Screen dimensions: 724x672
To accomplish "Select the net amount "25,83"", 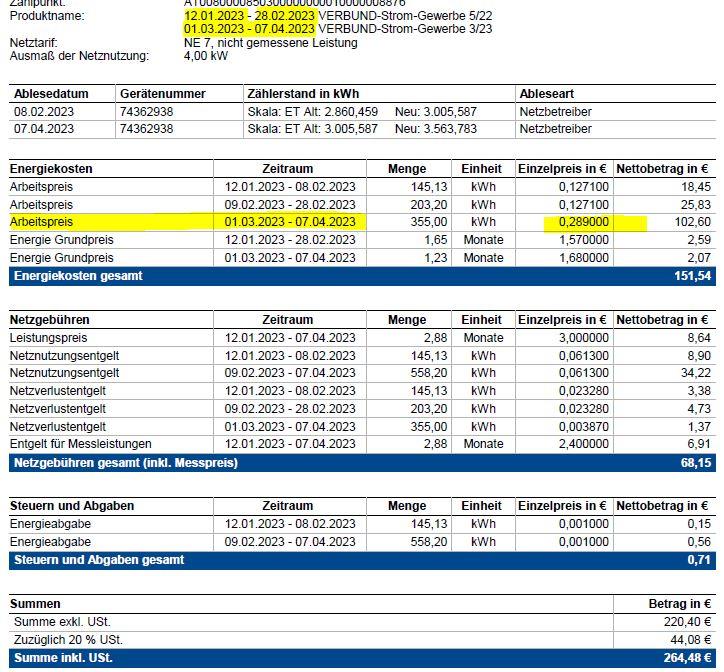I will click(696, 205).
